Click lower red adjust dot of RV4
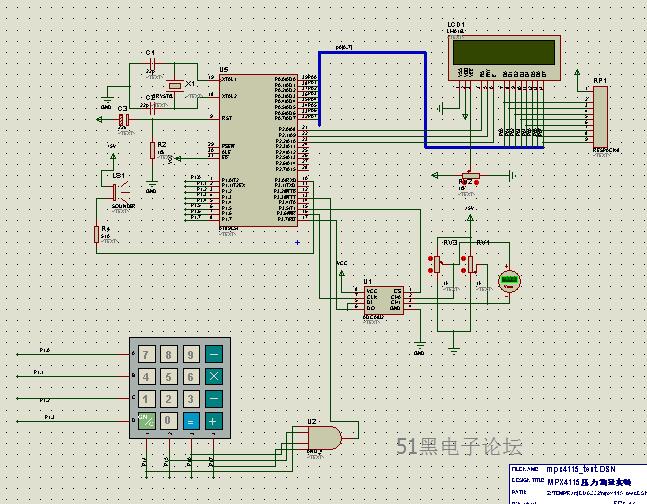 (464, 270)
